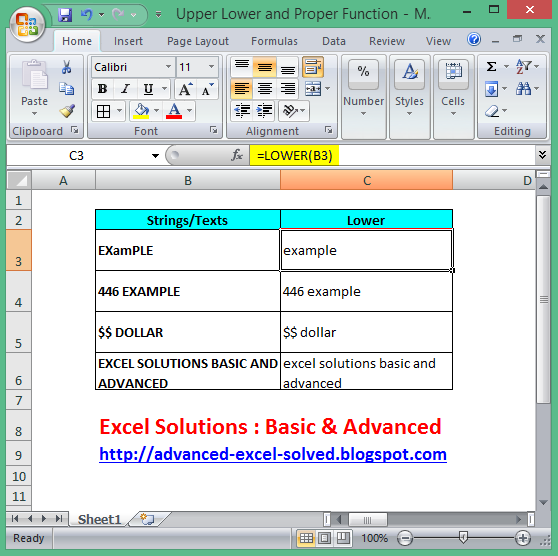Set Middle Align vertical alignment

[x=264, y=67]
